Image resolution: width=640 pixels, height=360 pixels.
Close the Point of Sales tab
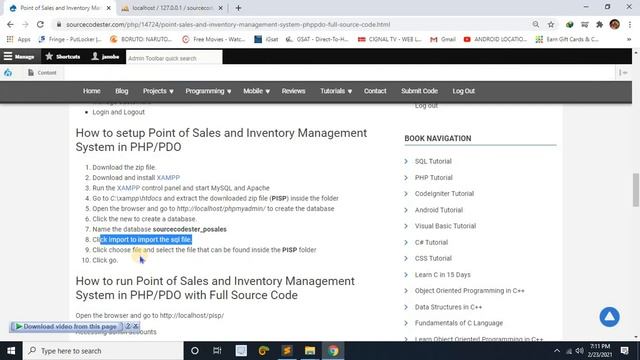109,8
